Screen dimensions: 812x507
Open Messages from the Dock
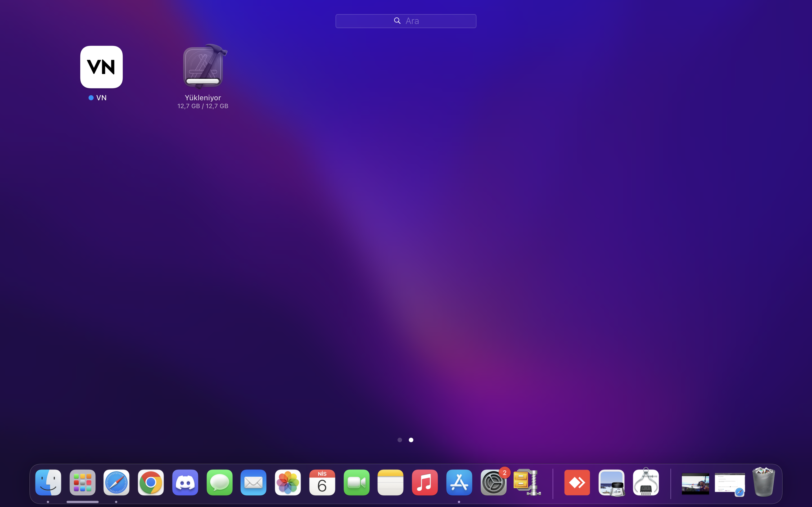219,482
